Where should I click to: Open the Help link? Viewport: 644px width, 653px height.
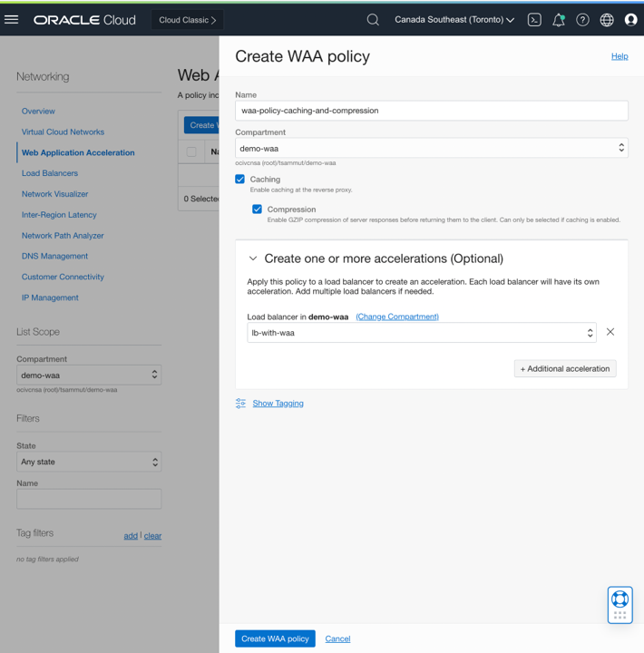[x=620, y=56]
